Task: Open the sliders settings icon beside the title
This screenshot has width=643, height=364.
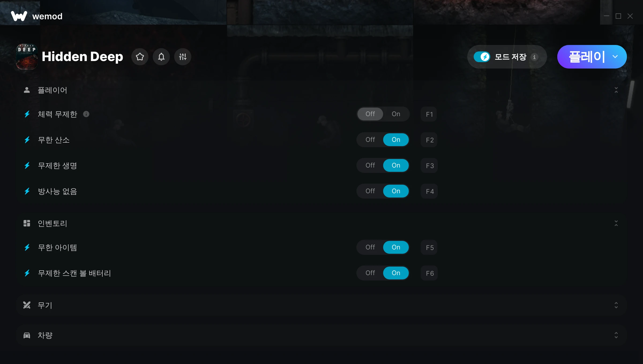Action: pyautogui.click(x=183, y=57)
